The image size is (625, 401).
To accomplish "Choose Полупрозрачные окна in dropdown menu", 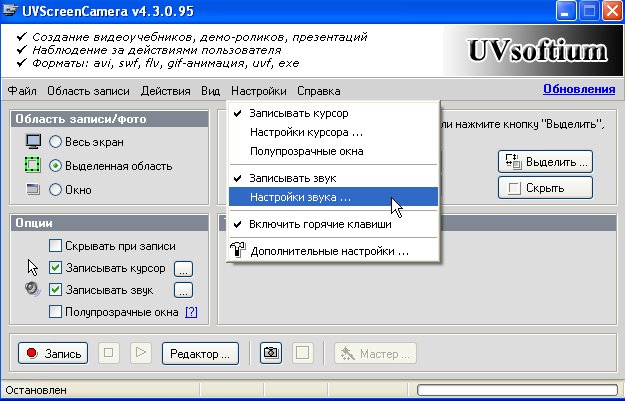I will tap(333, 151).
